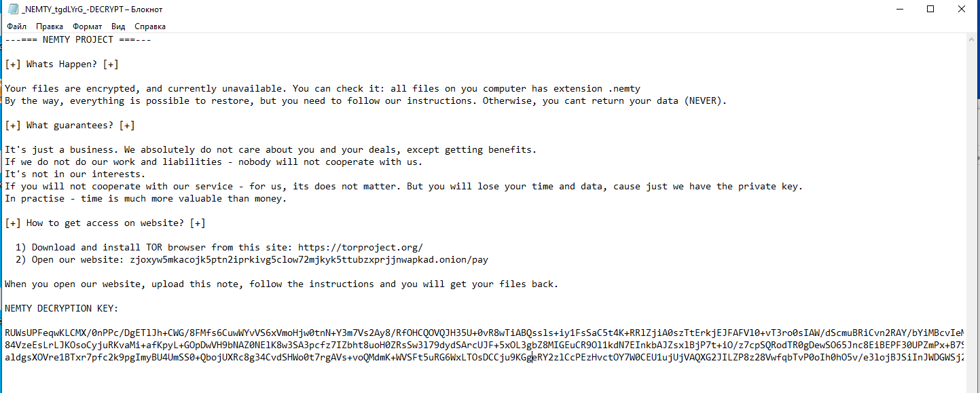Image resolution: width=980 pixels, height=393 pixels.
Task: Click the scroll up arrow of the vertical scrollbar
Action: point(973,39)
